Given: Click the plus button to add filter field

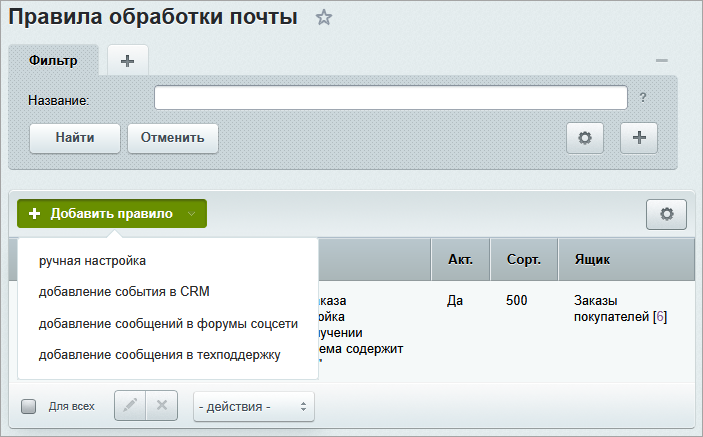Looking at the screenshot, I should 639,138.
